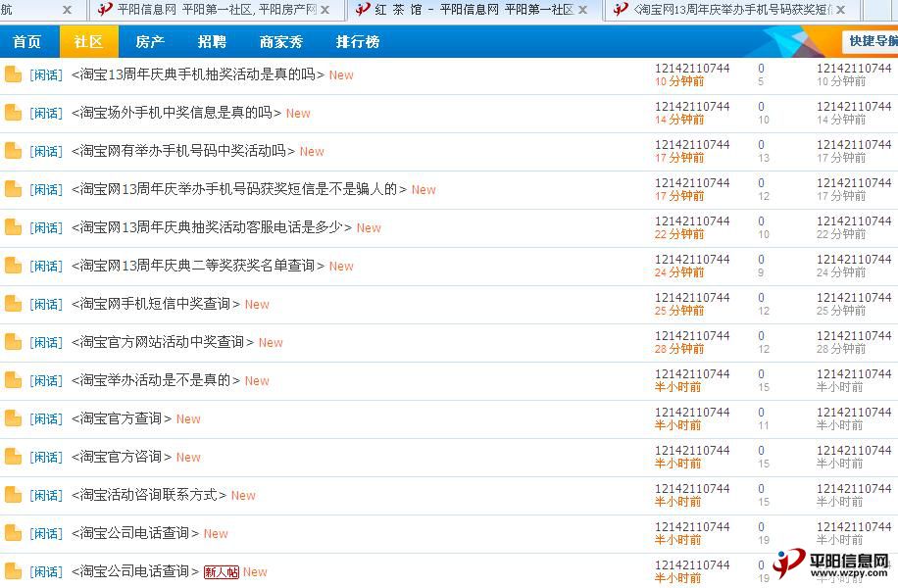Click the folder icon of 淘宝举办活动是不是真的
Image resolution: width=898 pixels, height=588 pixels.
pos(13,380)
